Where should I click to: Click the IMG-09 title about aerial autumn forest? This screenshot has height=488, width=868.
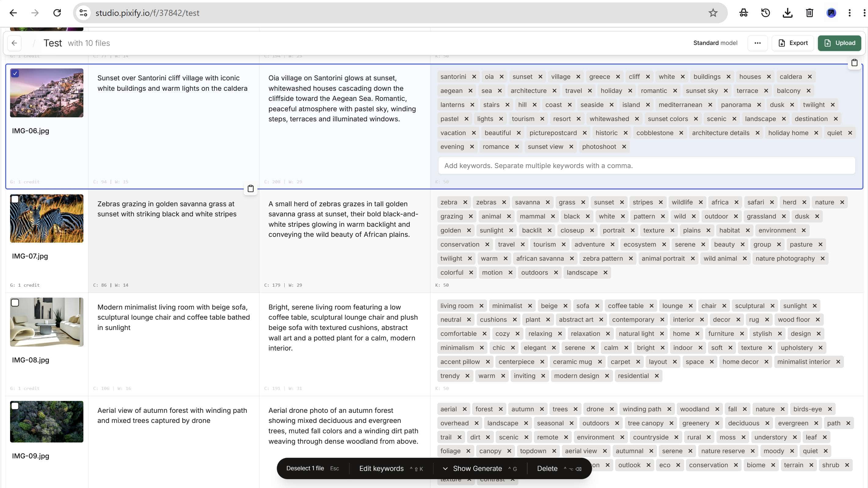point(172,416)
